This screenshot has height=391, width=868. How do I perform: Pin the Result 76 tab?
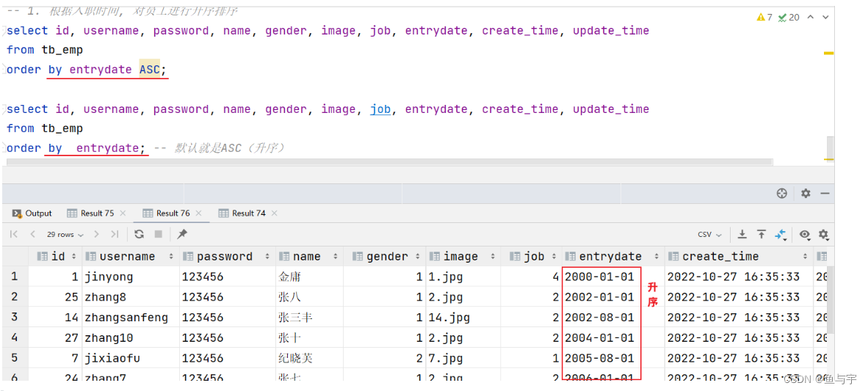pyautogui.click(x=181, y=235)
